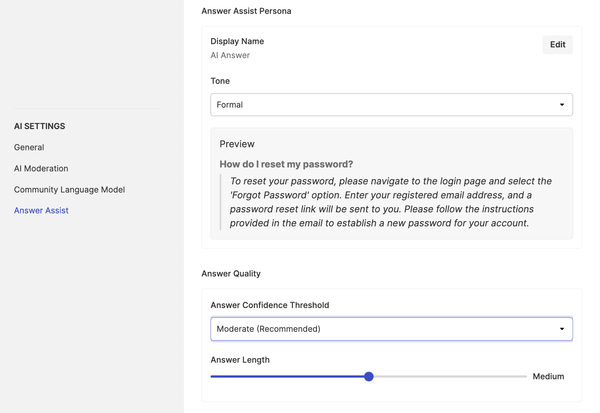Click the Preview heading in the tone preview
The image size is (600, 413).
pos(237,144)
